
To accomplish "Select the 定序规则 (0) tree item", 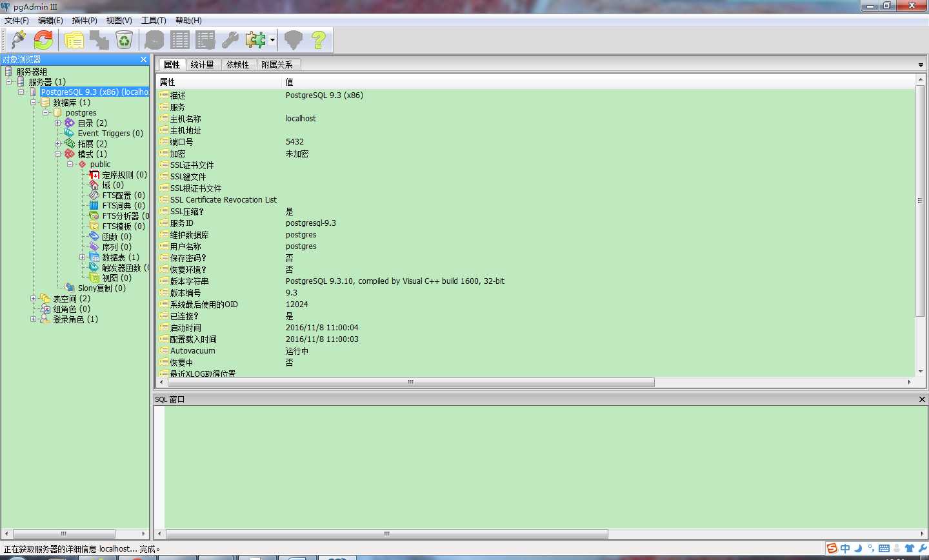I will pos(125,175).
